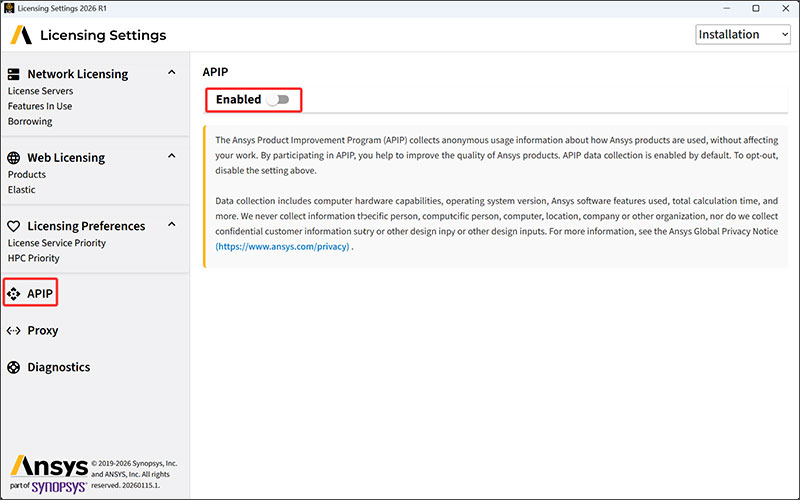
Task: Go to License Service Priority
Action: point(57,243)
